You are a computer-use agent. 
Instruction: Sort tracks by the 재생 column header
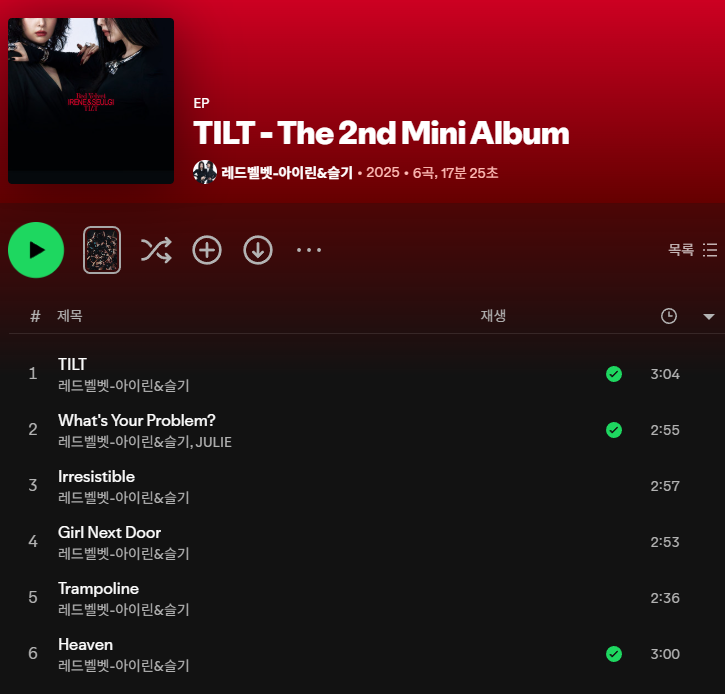pos(493,316)
